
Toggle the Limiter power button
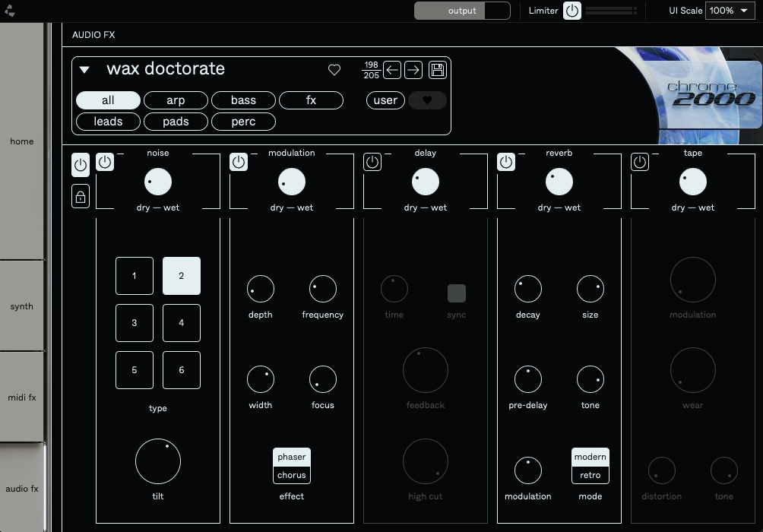coord(571,11)
